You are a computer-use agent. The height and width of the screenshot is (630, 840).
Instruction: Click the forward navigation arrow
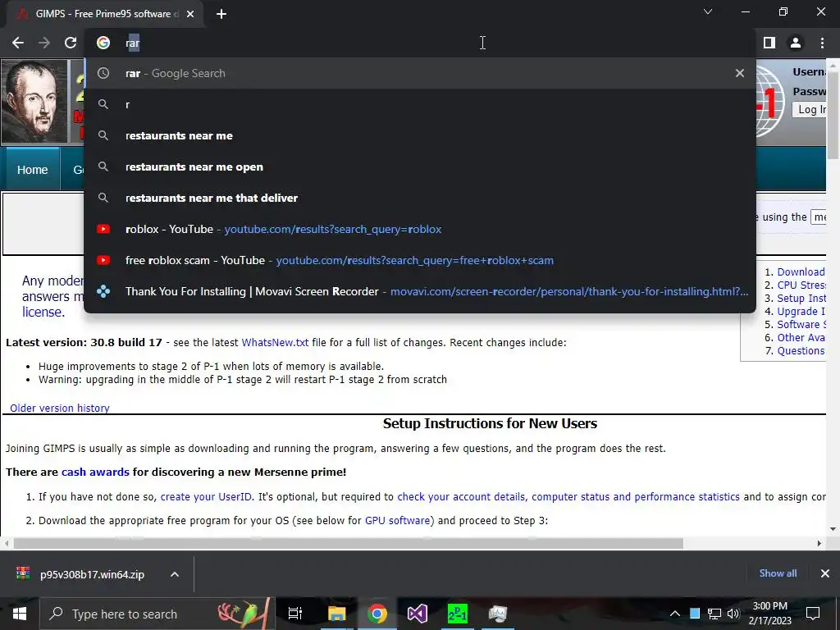coord(44,43)
